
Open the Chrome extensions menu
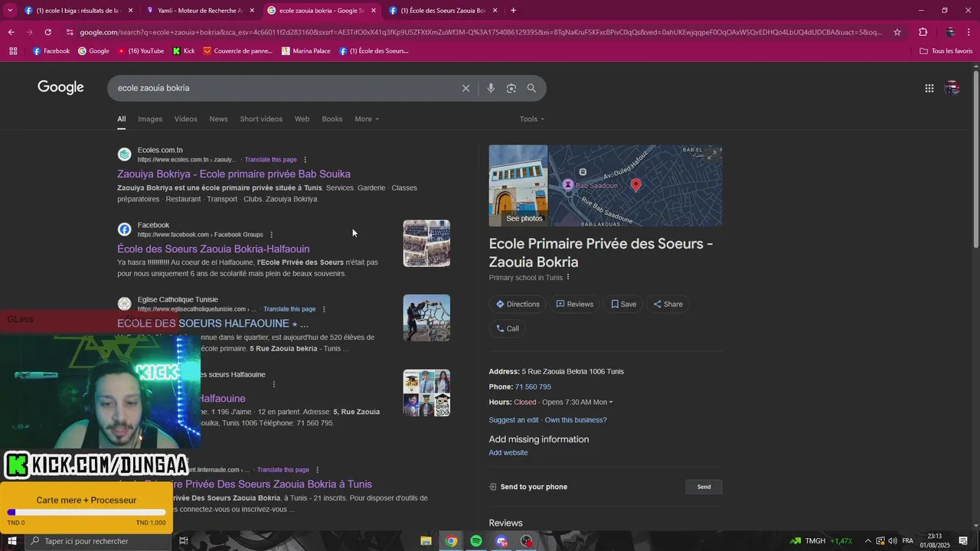pyautogui.click(x=923, y=32)
